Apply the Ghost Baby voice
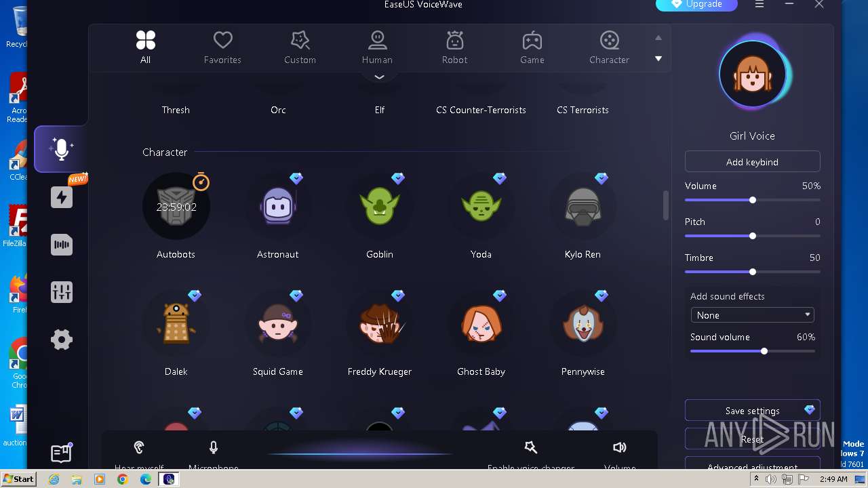 (x=481, y=323)
